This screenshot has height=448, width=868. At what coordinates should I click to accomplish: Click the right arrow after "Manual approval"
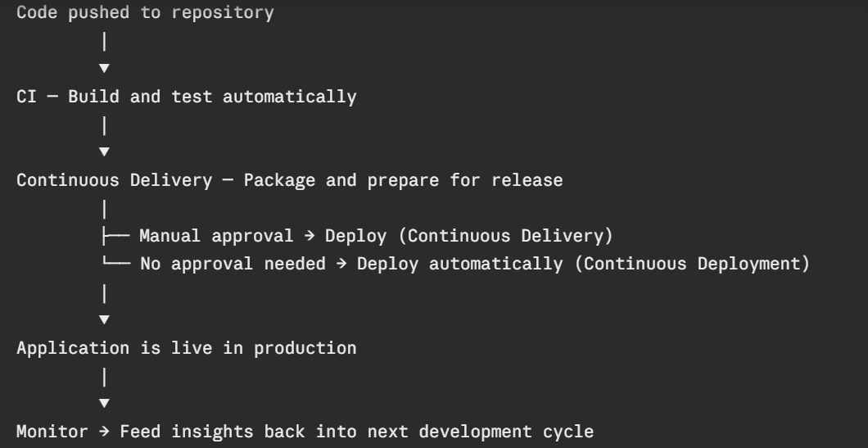(310, 236)
